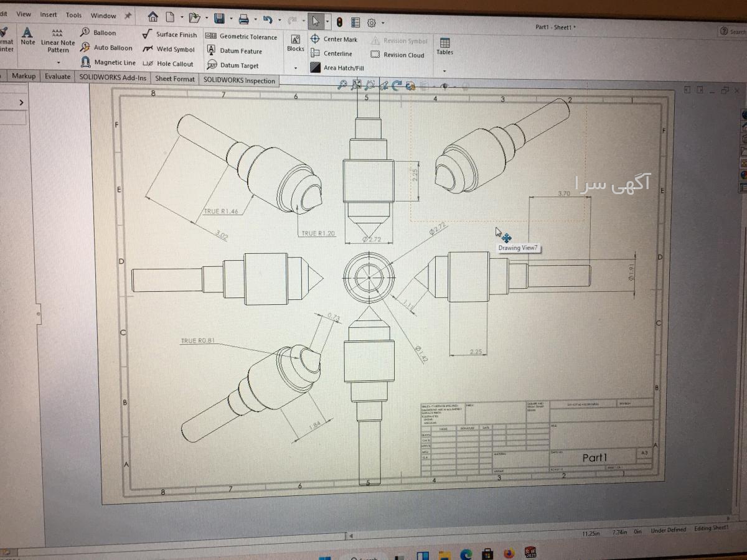Open the Save dropdown arrow
Image resolution: width=747 pixels, height=560 pixels.
coord(232,20)
